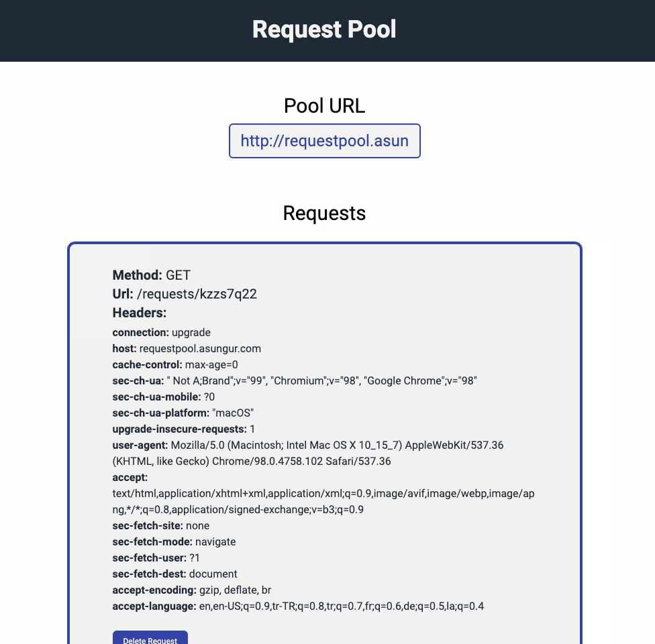Click the connection: upgrade header line
The height and width of the screenshot is (644, 655).
162,333
